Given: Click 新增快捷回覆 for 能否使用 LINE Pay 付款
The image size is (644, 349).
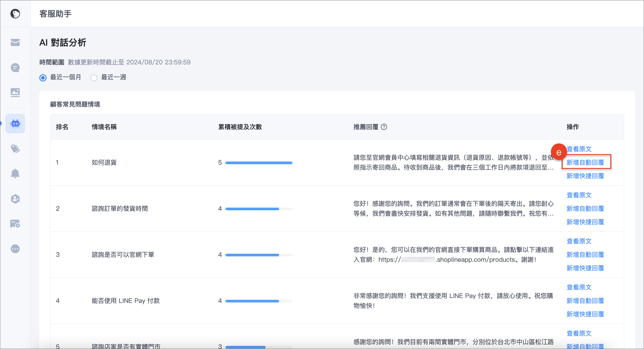Looking at the screenshot, I should point(585,314).
